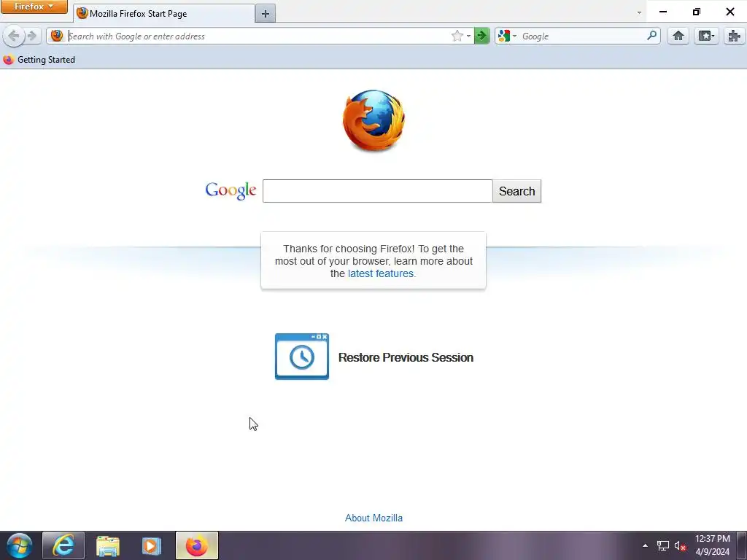The height and width of the screenshot is (560, 747).
Task: Click the List all tabs arrow
Action: click(x=639, y=13)
